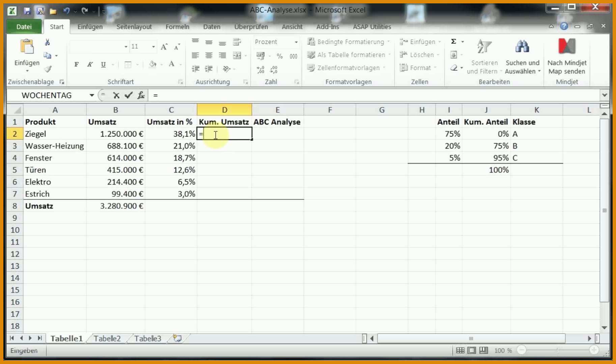
Task: Click the cancel X in formula bar
Action: pyautogui.click(x=116, y=95)
